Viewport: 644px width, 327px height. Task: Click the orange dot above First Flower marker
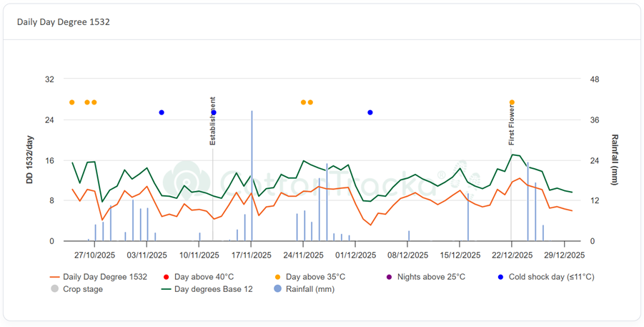tap(512, 102)
